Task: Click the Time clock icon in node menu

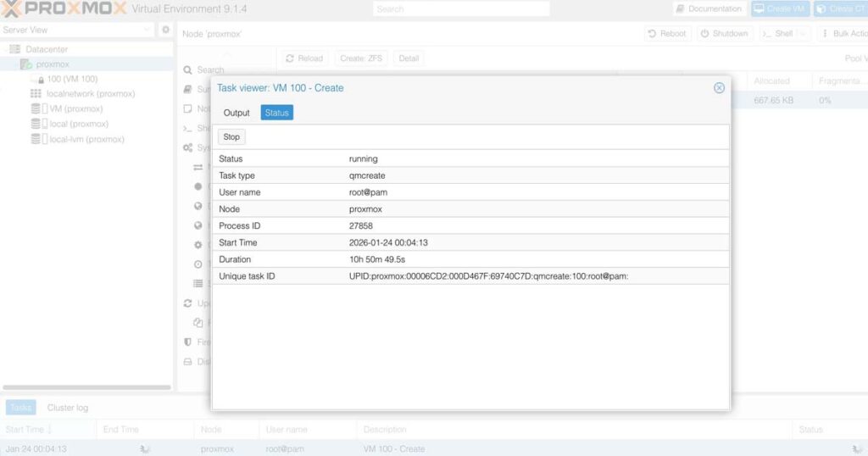Action: [198, 264]
